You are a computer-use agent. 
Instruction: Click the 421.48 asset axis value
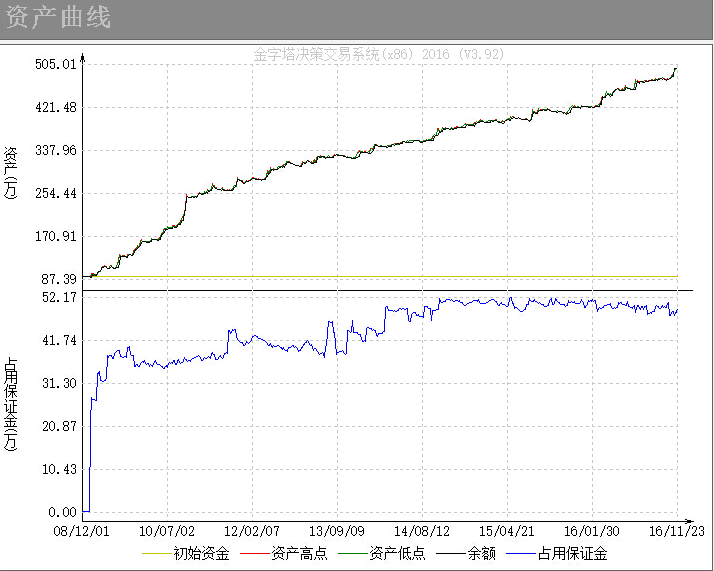pyautogui.click(x=56, y=107)
